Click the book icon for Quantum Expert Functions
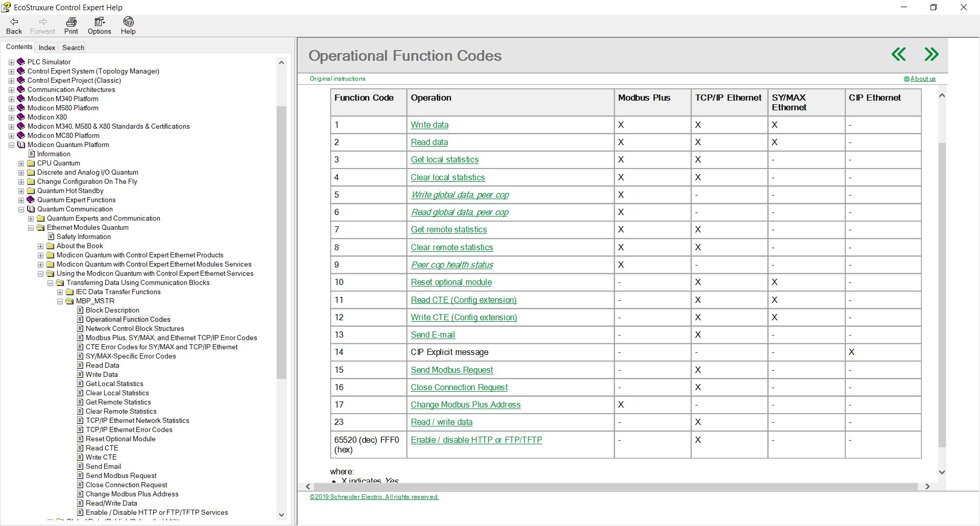This screenshot has width=980, height=526. (31, 200)
